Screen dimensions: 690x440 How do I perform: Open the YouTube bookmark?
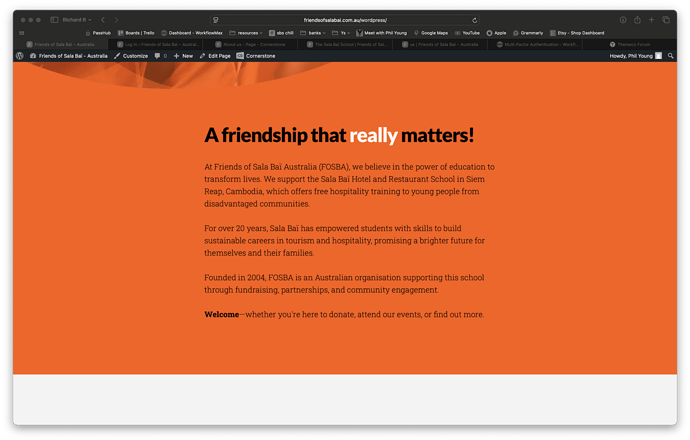[x=467, y=33]
